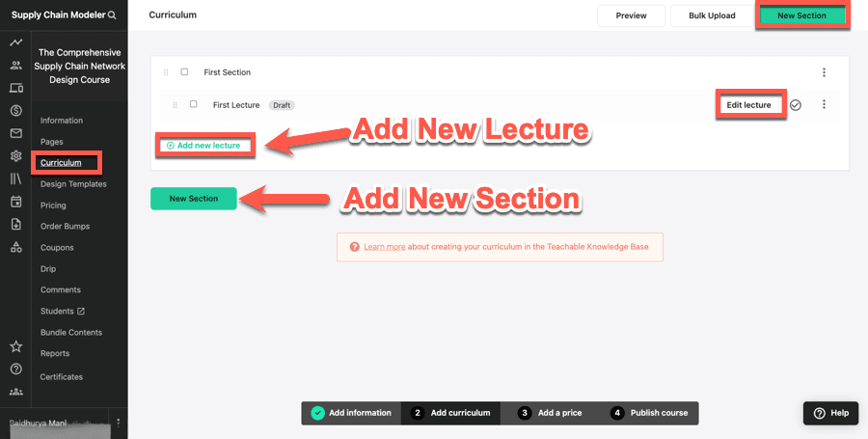868x439 pixels.
Task: Select Coupons in the course sidebar
Action: click(56, 248)
